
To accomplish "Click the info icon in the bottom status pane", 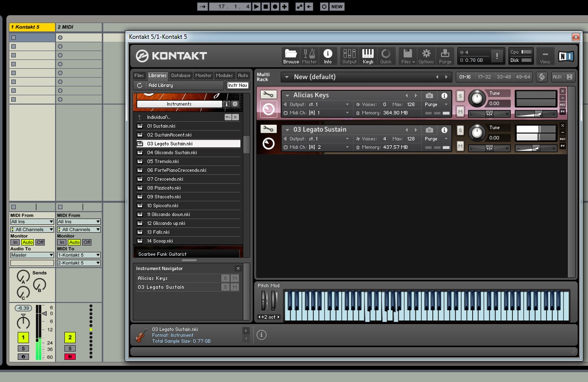I will click(262, 335).
